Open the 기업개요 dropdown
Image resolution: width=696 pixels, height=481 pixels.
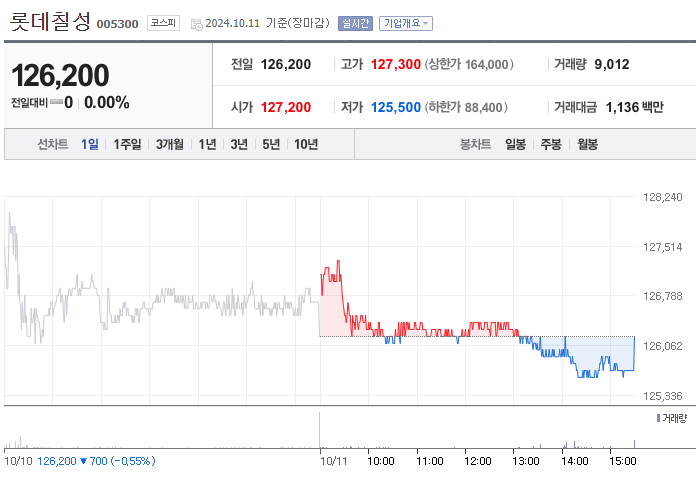tap(406, 23)
